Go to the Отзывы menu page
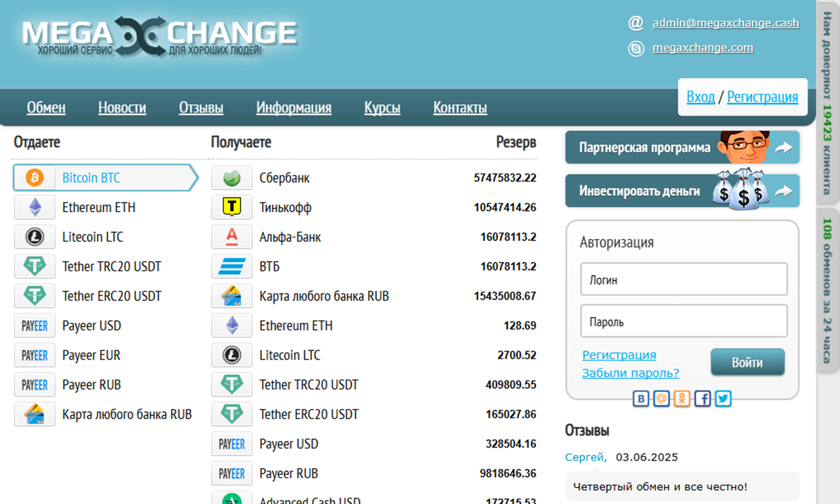 (x=201, y=107)
